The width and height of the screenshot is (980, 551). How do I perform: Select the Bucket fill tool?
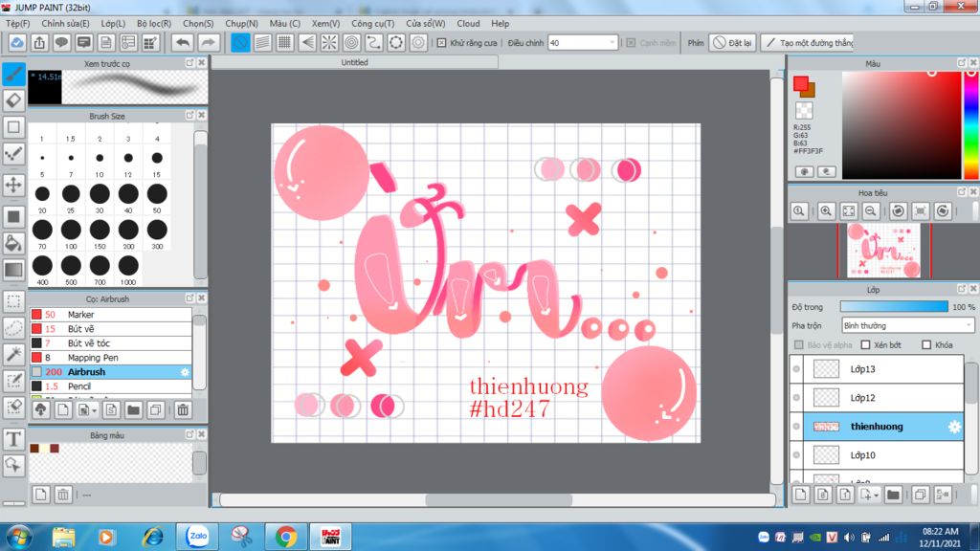pos(13,243)
